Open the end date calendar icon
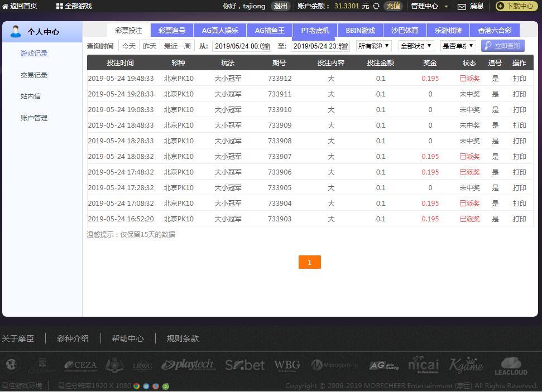The image size is (542, 392). point(344,46)
